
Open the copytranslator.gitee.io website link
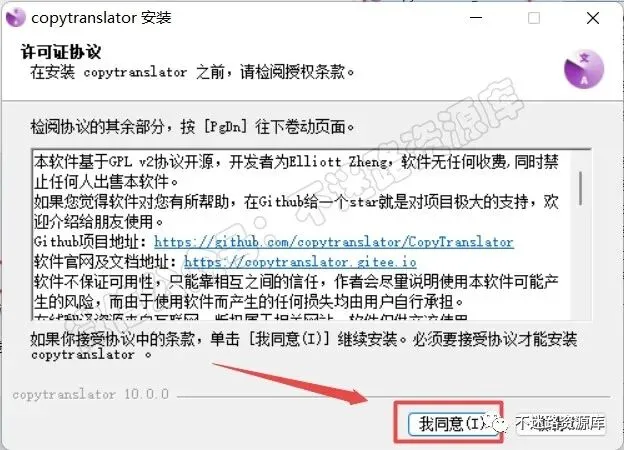tap(300, 262)
